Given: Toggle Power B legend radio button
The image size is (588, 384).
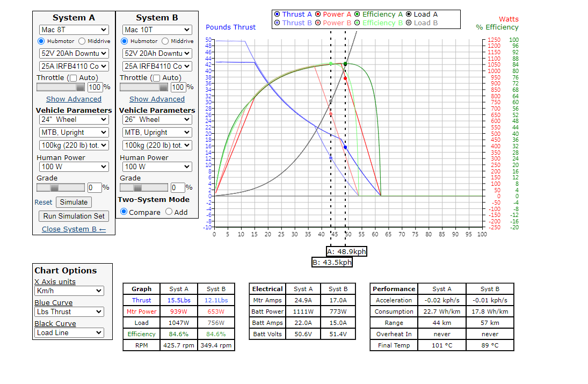Looking at the screenshot, I should (318, 23).
